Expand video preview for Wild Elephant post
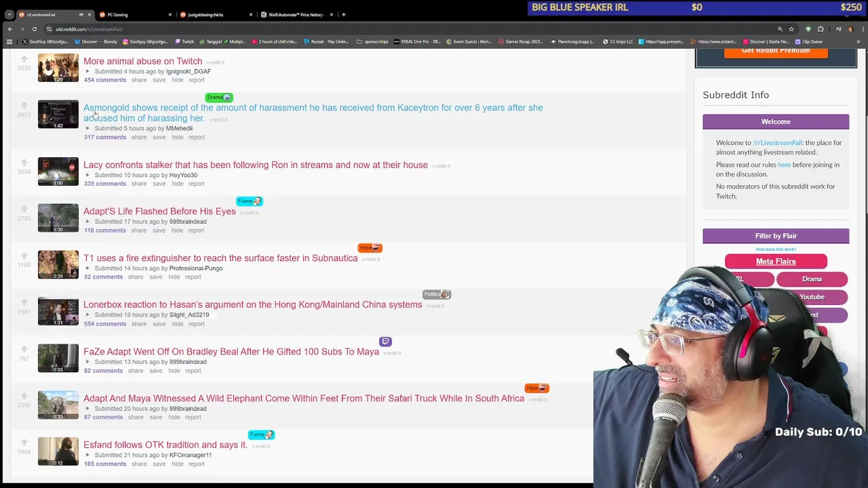The height and width of the screenshot is (488, 868). click(x=87, y=409)
